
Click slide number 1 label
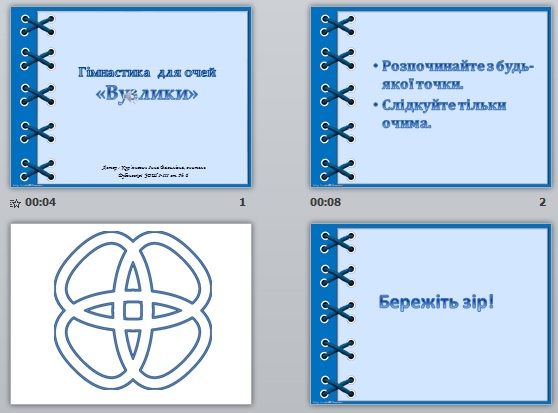click(242, 202)
